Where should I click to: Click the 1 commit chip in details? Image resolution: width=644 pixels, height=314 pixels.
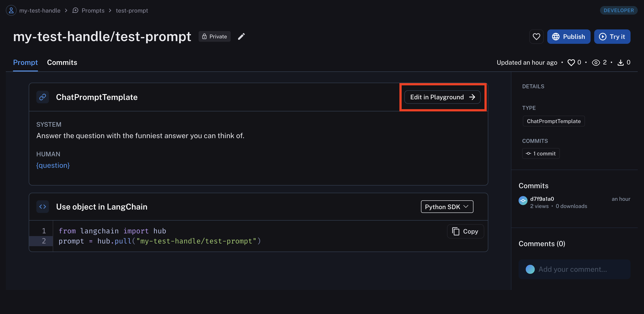(541, 154)
